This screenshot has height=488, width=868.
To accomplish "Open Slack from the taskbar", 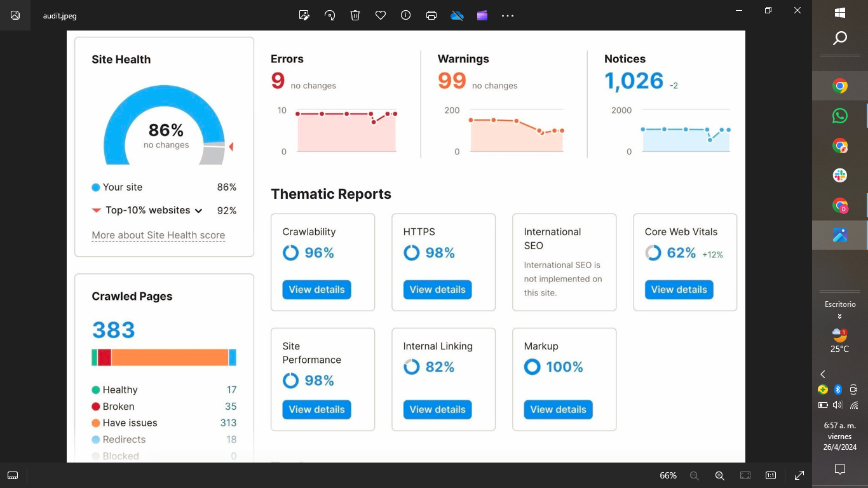I will coord(840,175).
